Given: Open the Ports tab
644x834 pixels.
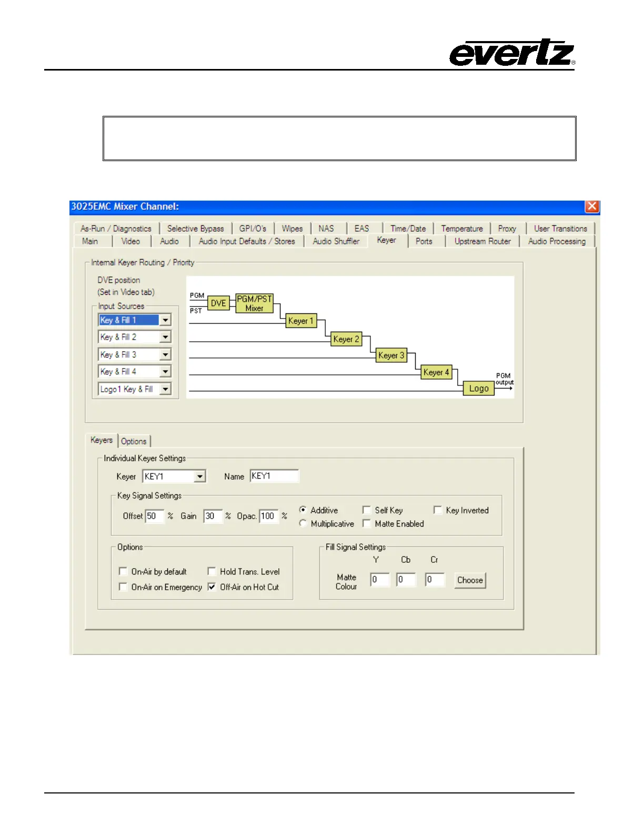Looking at the screenshot, I should [x=424, y=241].
